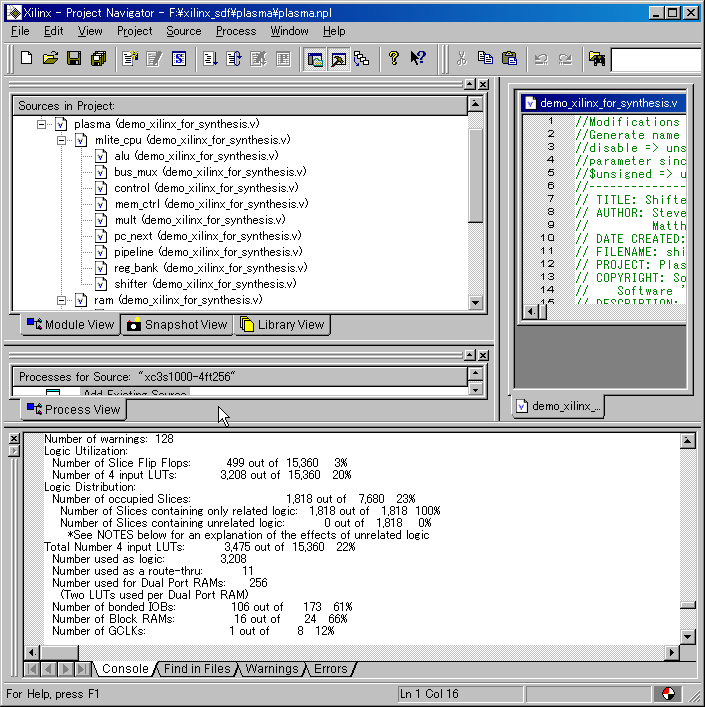Close the Processes pane
Image resolution: width=705 pixels, height=707 pixels.
coord(483,355)
